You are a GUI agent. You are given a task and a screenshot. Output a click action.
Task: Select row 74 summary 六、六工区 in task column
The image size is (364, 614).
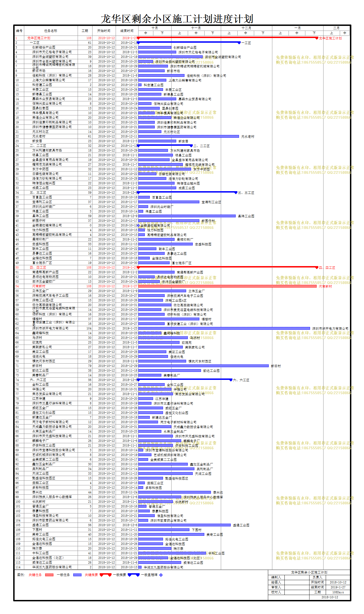[38, 380]
